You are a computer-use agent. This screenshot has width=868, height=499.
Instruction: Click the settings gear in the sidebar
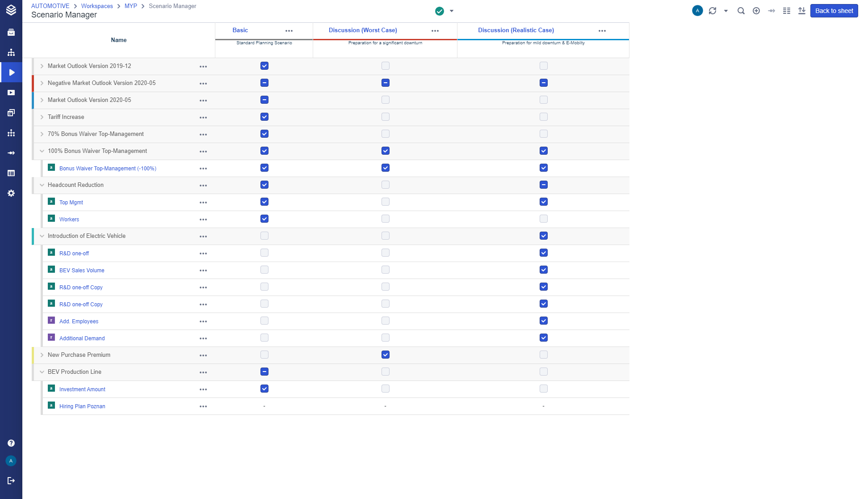pyautogui.click(x=11, y=193)
